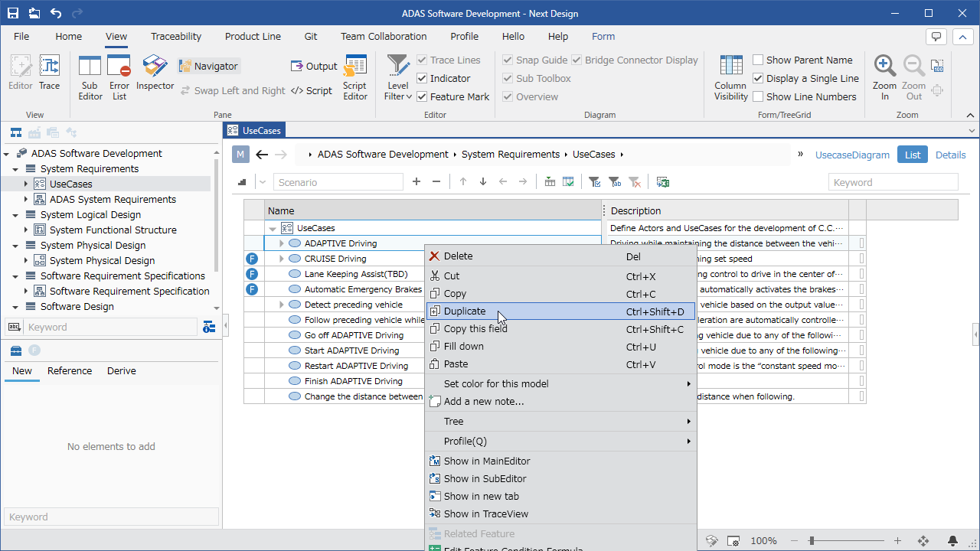The width and height of the screenshot is (980, 551).
Task: Expand the CRUISE Driving row
Action: pos(281,259)
